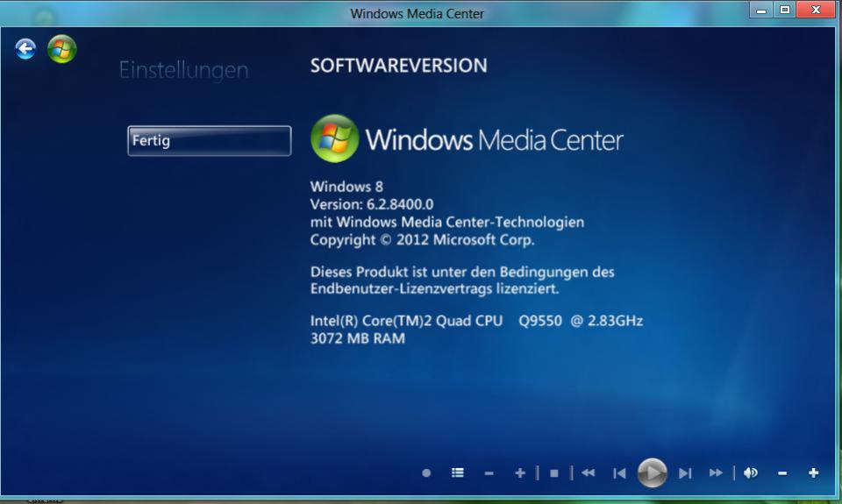
Task: Skip back to previous track
Action: [620, 472]
